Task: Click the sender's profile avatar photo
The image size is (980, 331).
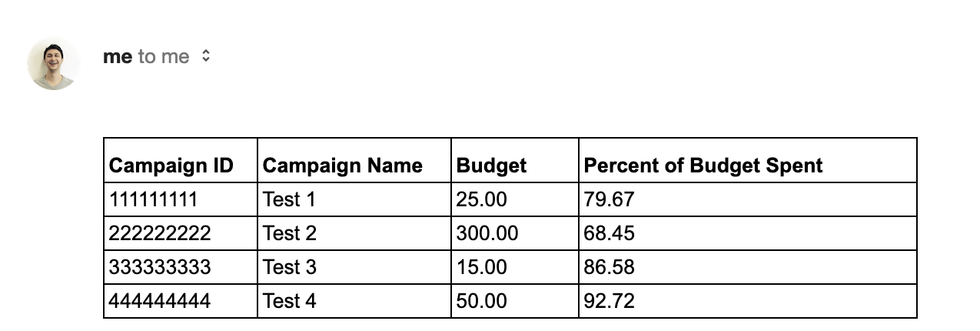Action: pyautogui.click(x=54, y=63)
